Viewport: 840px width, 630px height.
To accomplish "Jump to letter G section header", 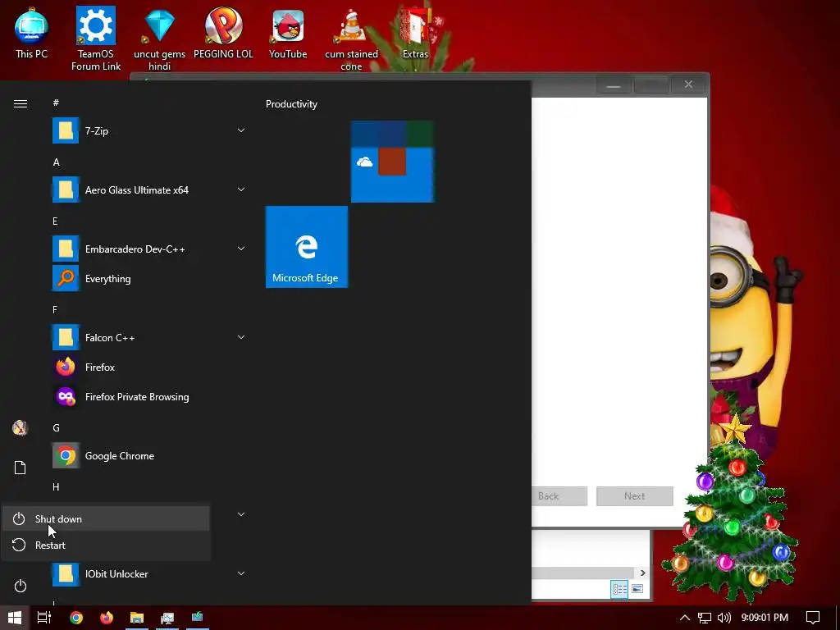I will tap(57, 427).
